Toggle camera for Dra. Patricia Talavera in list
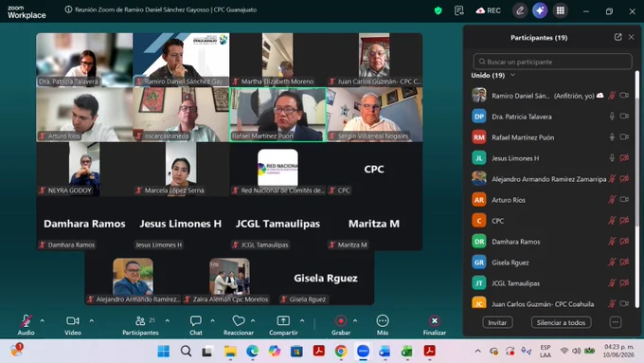The image size is (644, 363). pos(624,117)
